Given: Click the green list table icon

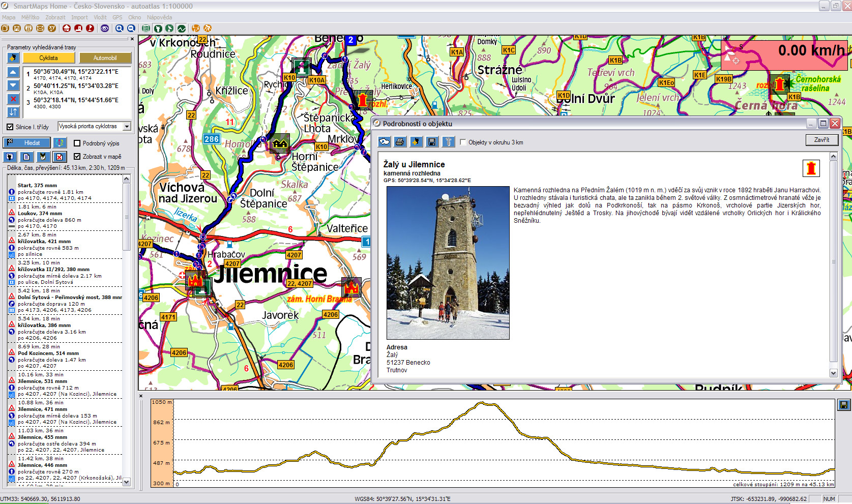Looking at the screenshot, I should (x=146, y=28).
